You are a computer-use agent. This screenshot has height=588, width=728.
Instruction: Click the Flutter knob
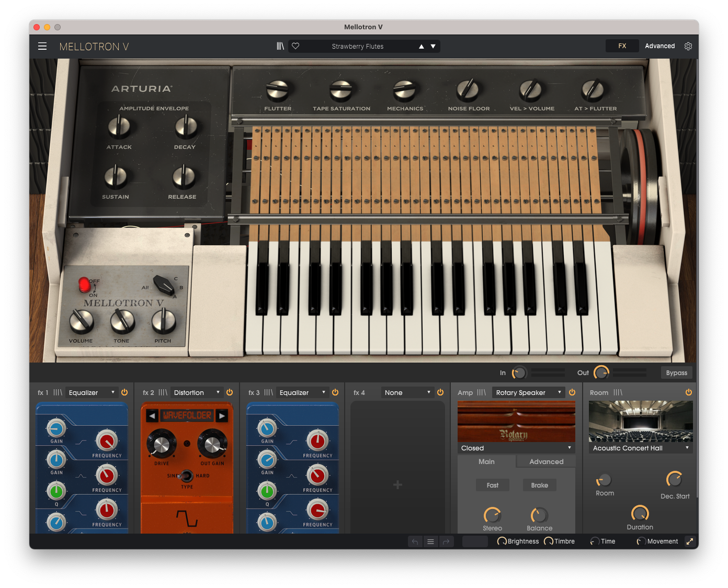click(277, 91)
